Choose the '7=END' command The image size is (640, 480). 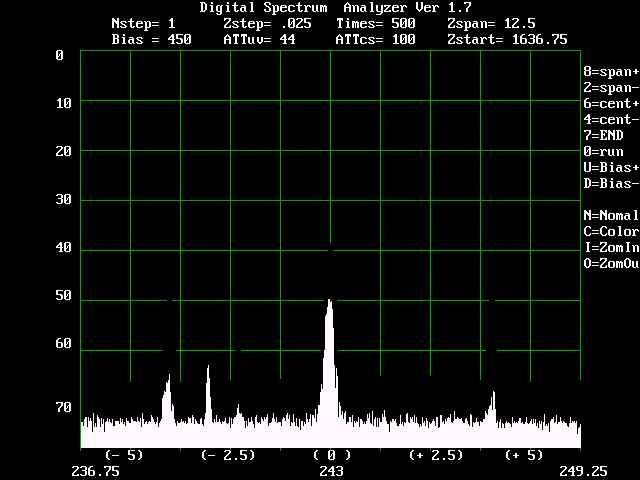[x=603, y=136]
